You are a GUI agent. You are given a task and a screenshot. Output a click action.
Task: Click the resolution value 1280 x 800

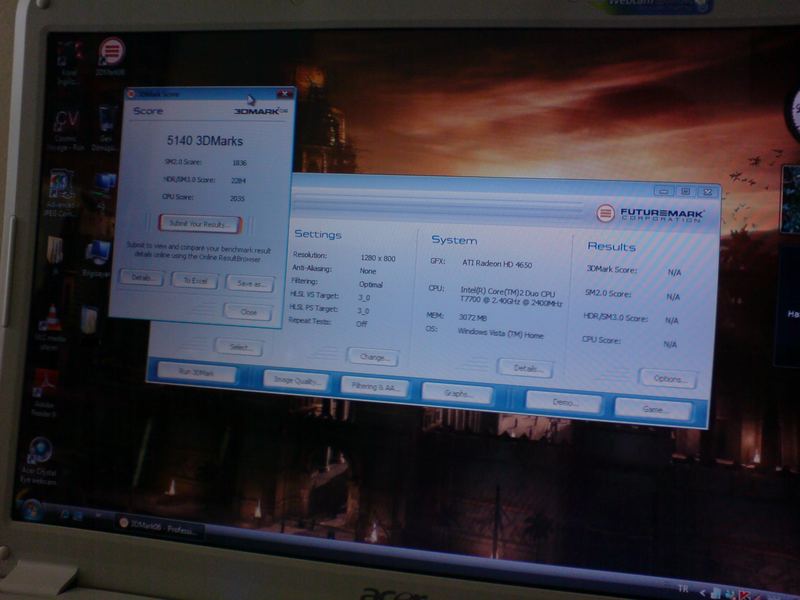(x=378, y=258)
